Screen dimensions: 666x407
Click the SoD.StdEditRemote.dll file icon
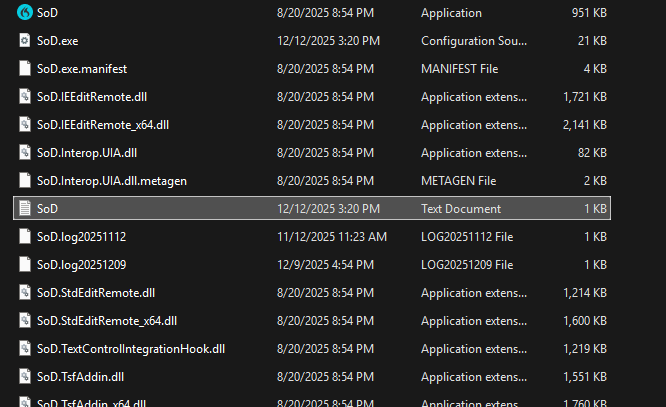[x=26, y=293]
